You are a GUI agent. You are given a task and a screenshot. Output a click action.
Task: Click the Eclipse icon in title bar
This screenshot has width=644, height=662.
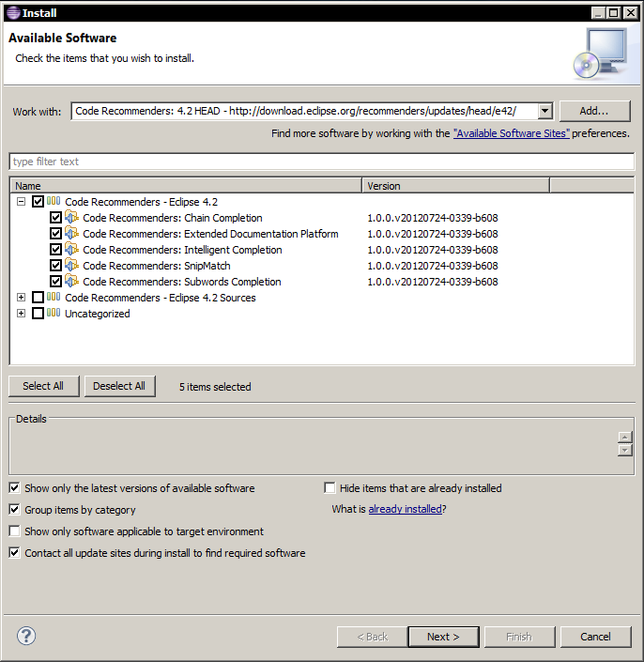pyautogui.click(x=13, y=12)
